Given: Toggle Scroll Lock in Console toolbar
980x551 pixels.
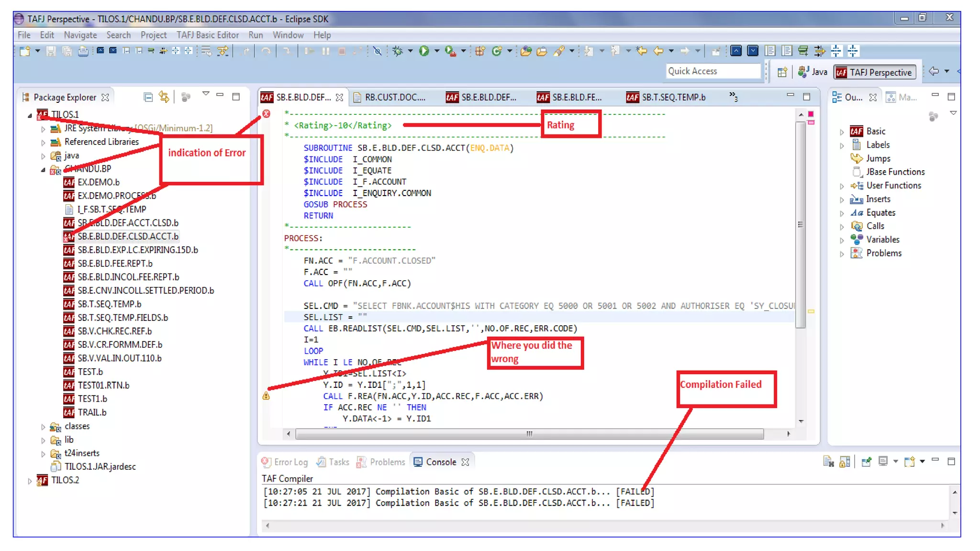Looking at the screenshot, I should [x=845, y=462].
